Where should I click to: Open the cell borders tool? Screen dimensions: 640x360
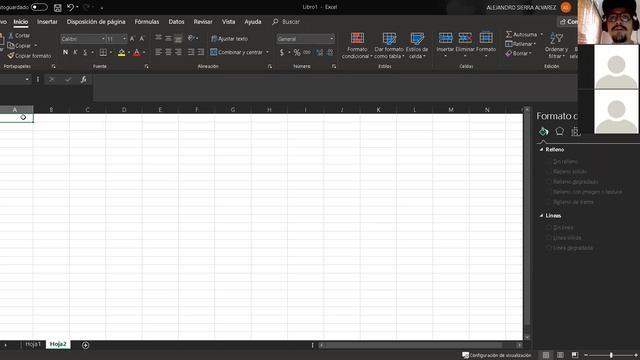103,52
